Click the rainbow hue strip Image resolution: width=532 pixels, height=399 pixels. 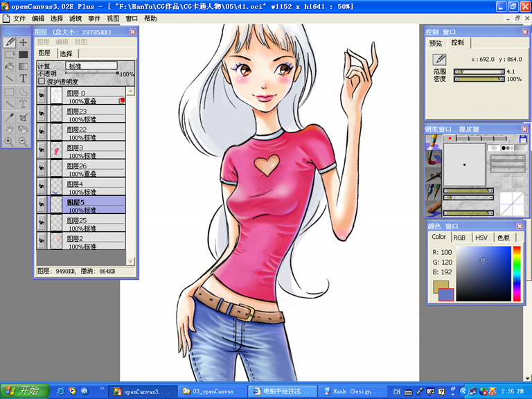tap(517, 274)
